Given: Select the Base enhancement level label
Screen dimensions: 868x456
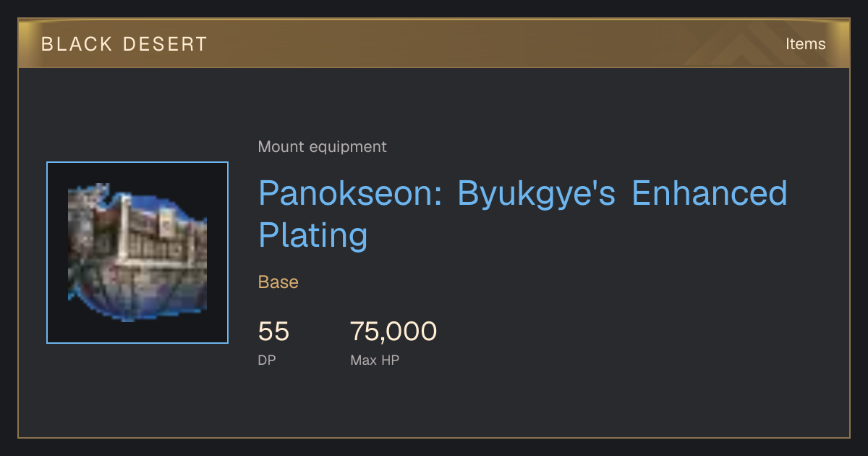Looking at the screenshot, I should (278, 282).
